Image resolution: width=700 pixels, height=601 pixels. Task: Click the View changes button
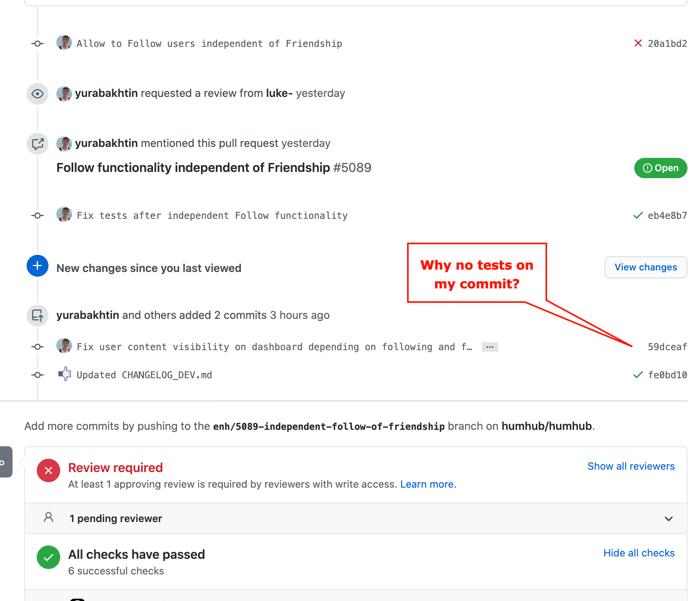pyautogui.click(x=646, y=267)
